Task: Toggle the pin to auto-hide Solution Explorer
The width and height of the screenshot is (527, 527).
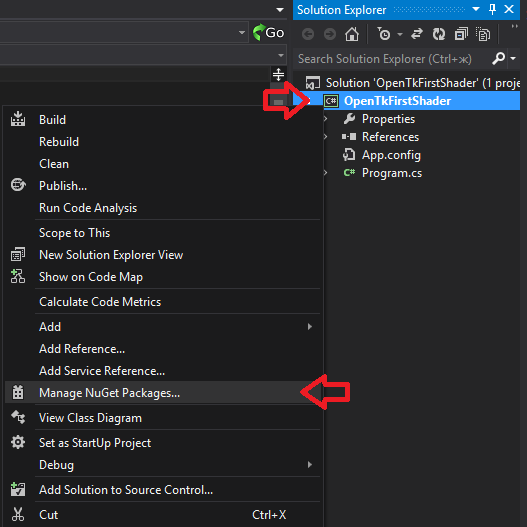Action: [x=492, y=9]
